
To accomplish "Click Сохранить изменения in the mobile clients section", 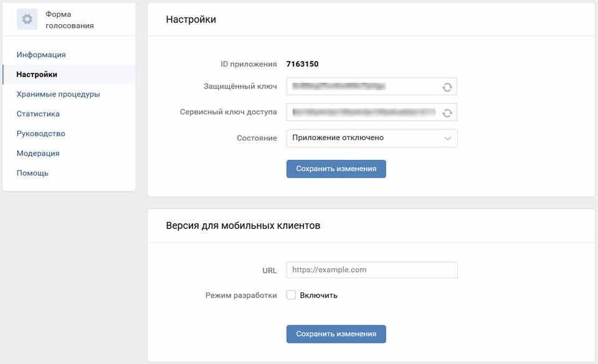I will [336, 334].
